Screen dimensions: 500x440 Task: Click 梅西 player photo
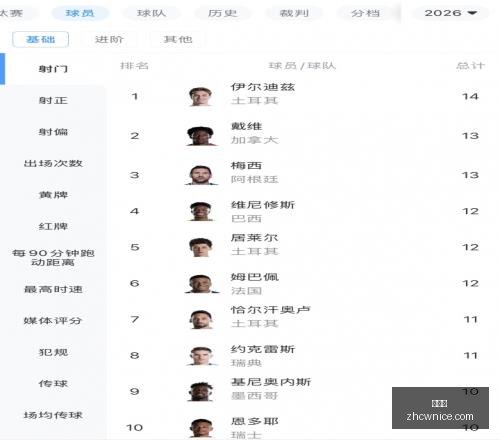click(201, 175)
